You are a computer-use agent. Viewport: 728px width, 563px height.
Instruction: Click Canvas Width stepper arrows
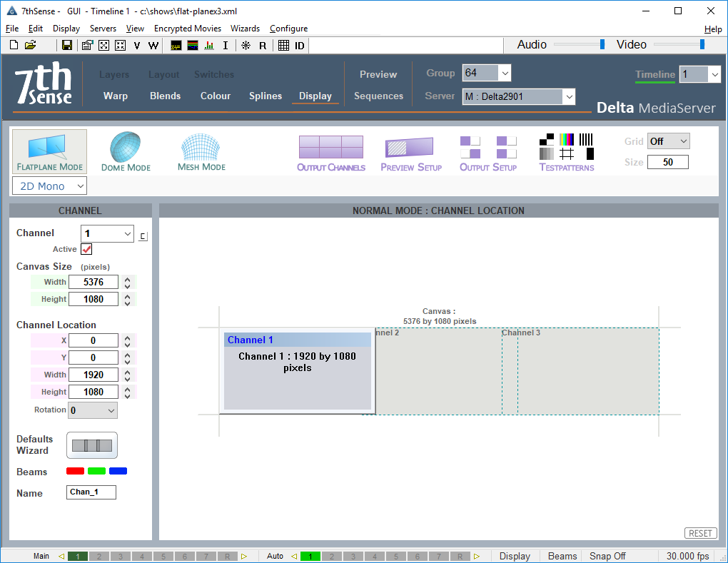(127, 282)
